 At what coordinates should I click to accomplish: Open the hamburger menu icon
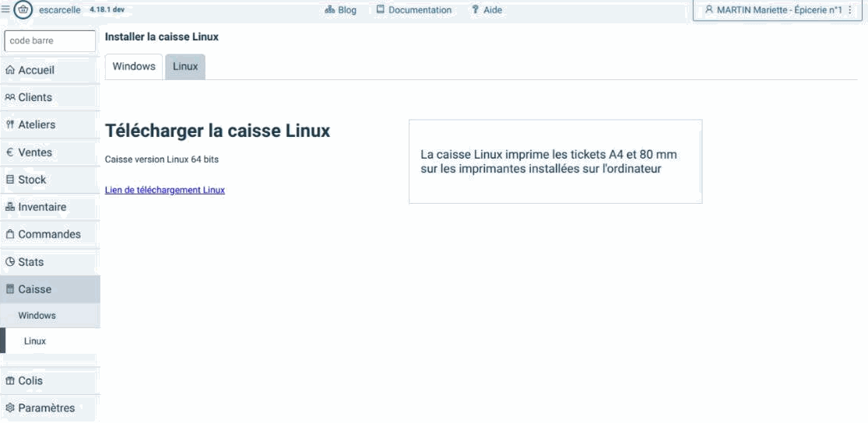pos(5,9)
